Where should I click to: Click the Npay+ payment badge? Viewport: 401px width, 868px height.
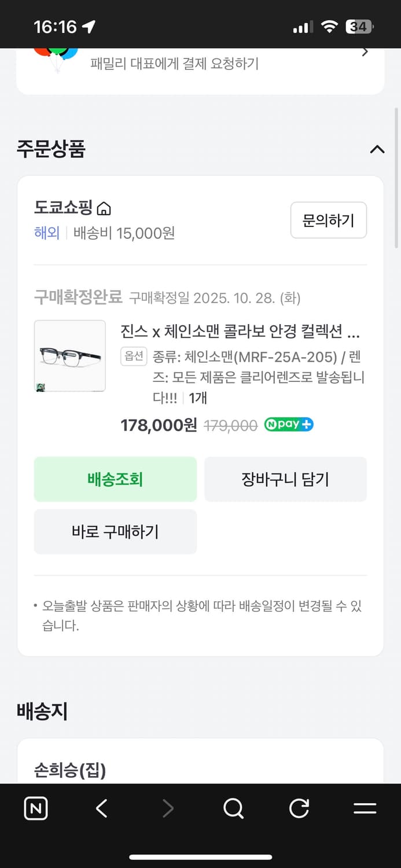click(x=288, y=425)
